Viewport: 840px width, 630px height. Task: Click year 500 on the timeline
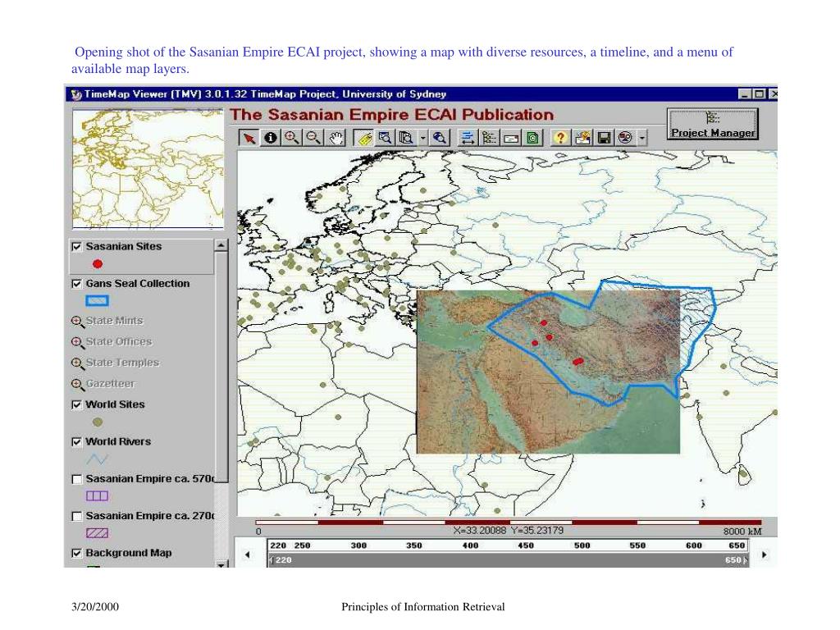(582, 546)
